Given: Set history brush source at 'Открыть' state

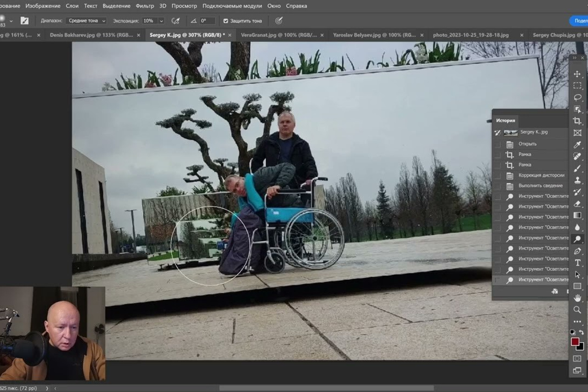Looking at the screenshot, I should [498, 144].
